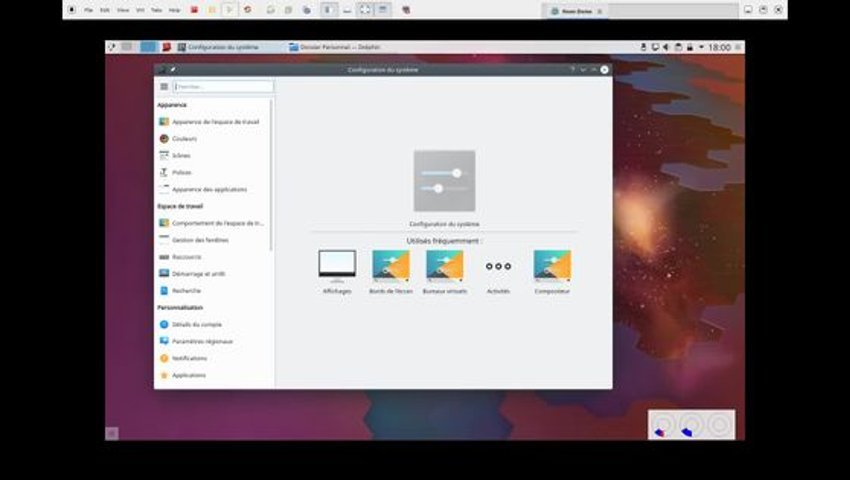Open the frequently used Affichages module
The image size is (850, 480).
coord(337,272)
